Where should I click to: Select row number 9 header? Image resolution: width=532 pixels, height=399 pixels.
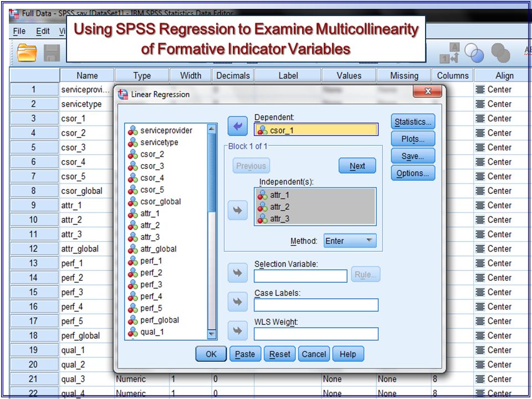click(x=34, y=205)
